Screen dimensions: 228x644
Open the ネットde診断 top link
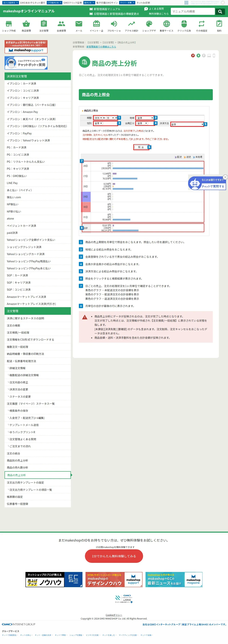click(x=143, y=3)
